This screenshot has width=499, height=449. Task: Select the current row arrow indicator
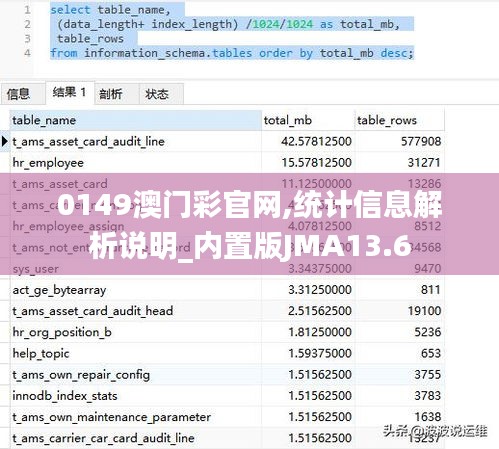[5, 141]
